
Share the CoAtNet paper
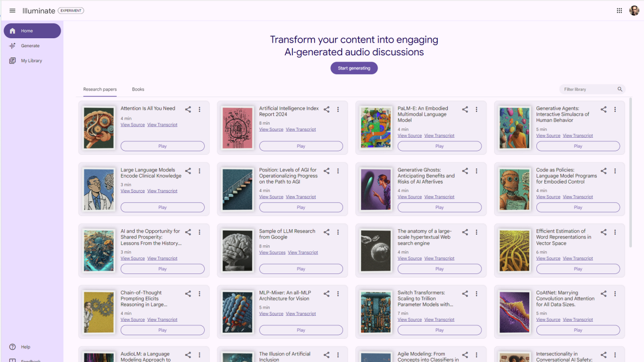click(603, 294)
